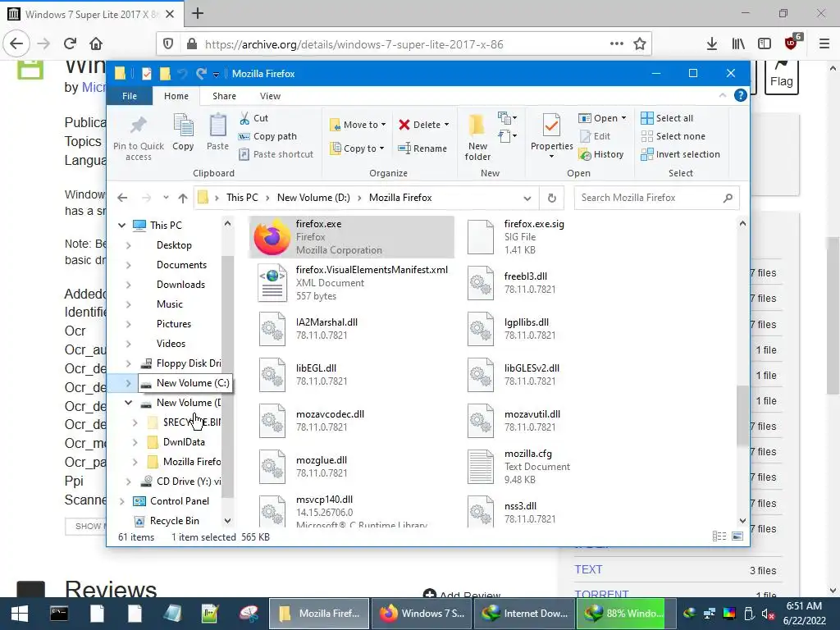Click Select all in the ribbon
Image resolution: width=840 pixels, height=630 pixels.
(667, 118)
